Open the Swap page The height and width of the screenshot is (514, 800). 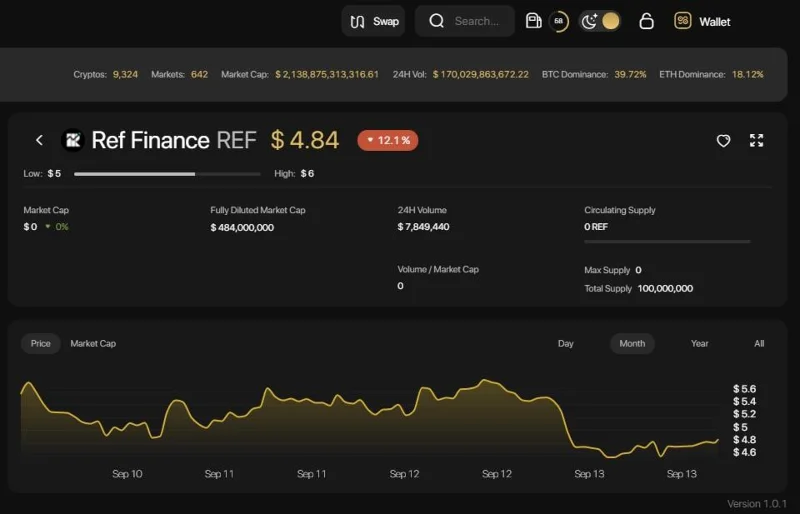373,21
